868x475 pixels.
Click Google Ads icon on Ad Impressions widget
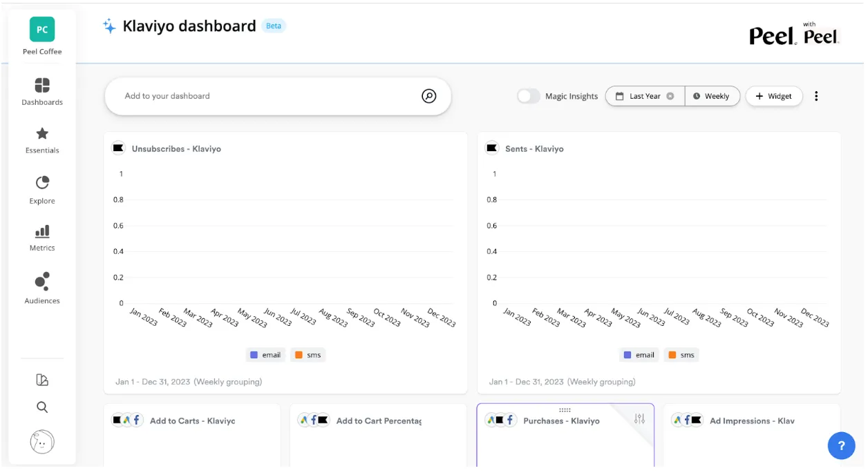pos(678,420)
